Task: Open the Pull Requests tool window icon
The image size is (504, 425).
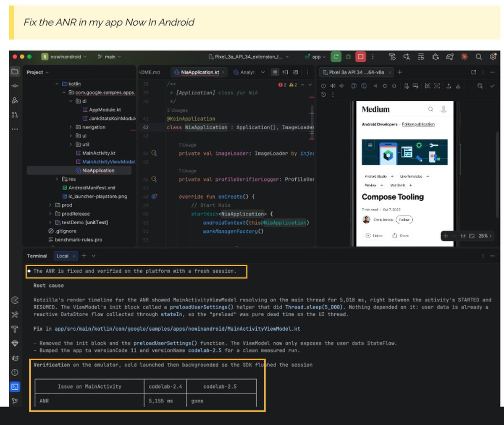Action: click(15, 114)
